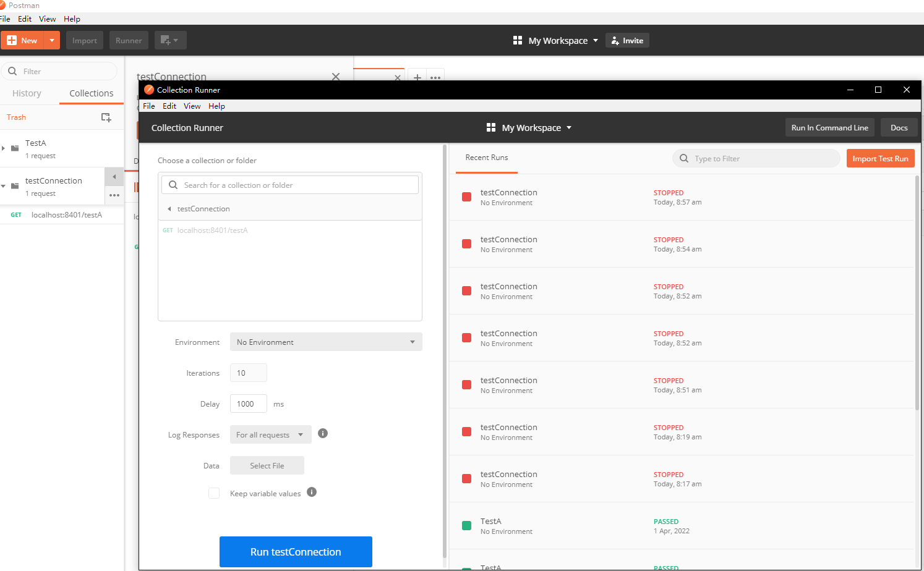Open Log Responses dropdown
924x571 pixels.
pyautogui.click(x=270, y=434)
